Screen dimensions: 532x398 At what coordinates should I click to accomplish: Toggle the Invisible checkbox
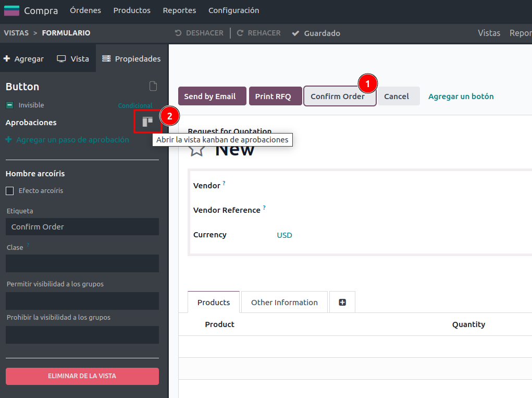(x=10, y=105)
